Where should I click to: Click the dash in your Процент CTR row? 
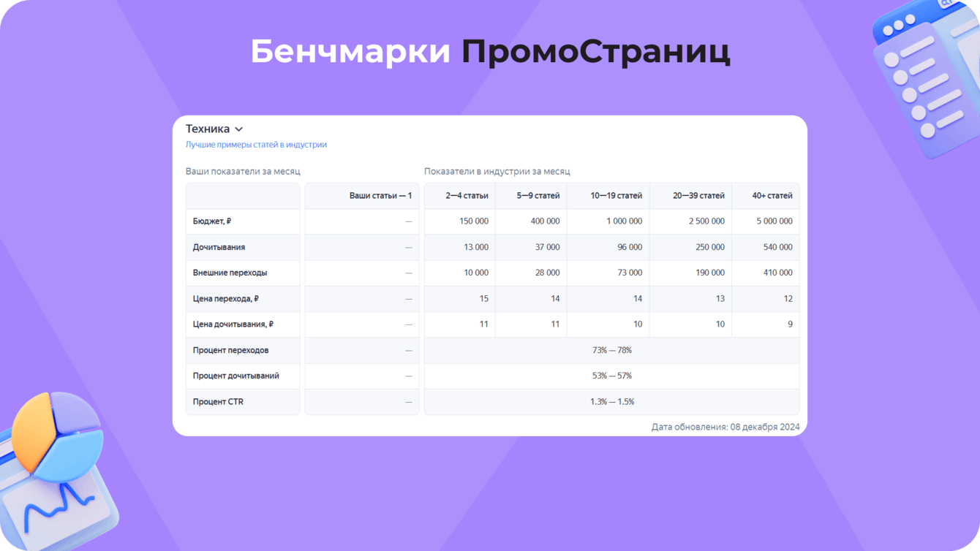click(409, 402)
